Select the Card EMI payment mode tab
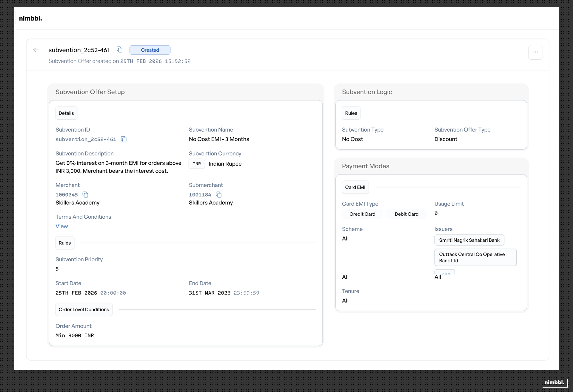 click(355, 187)
